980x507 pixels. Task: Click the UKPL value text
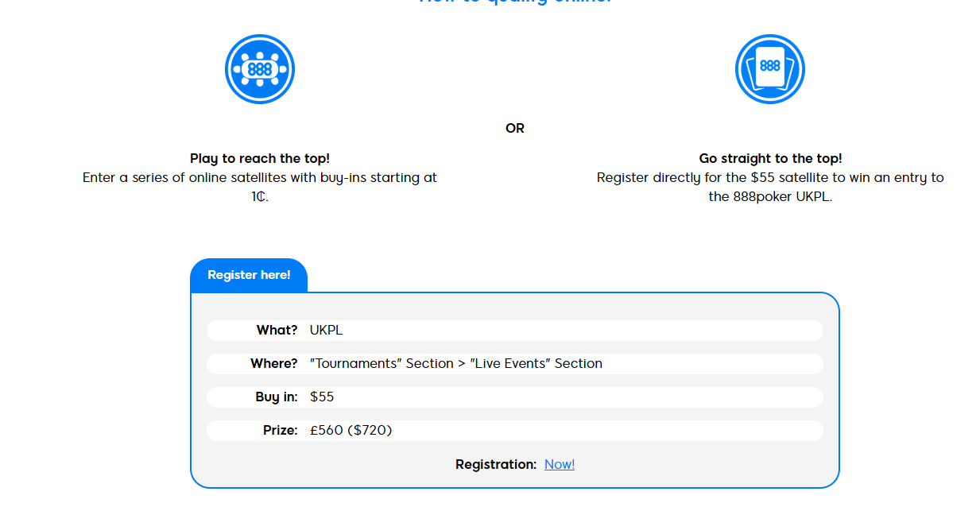tap(326, 330)
